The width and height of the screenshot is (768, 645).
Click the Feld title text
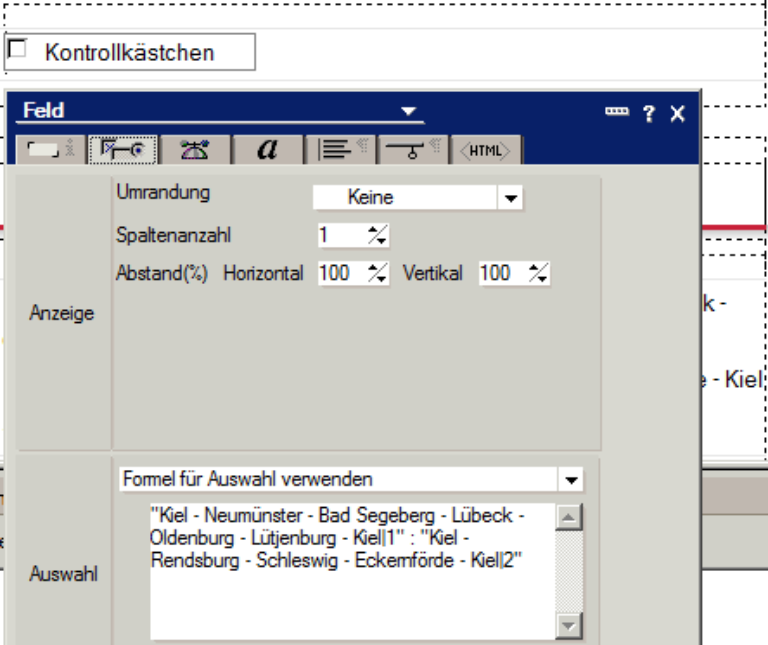click(x=44, y=110)
